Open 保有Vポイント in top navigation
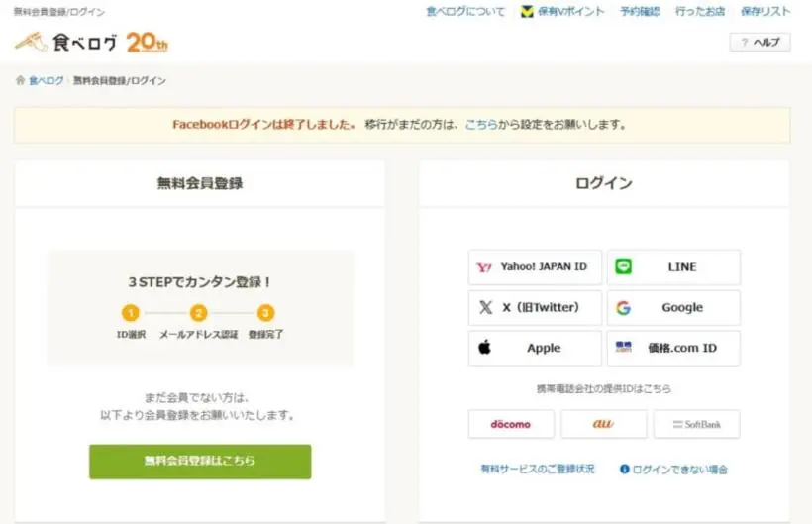The image size is (812, 524). [x=571, y=12]
